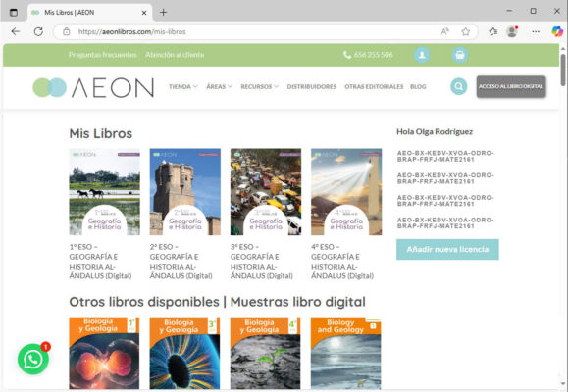Add page to favorites star icon
The image size is (568, 392).
click(465, 32)
